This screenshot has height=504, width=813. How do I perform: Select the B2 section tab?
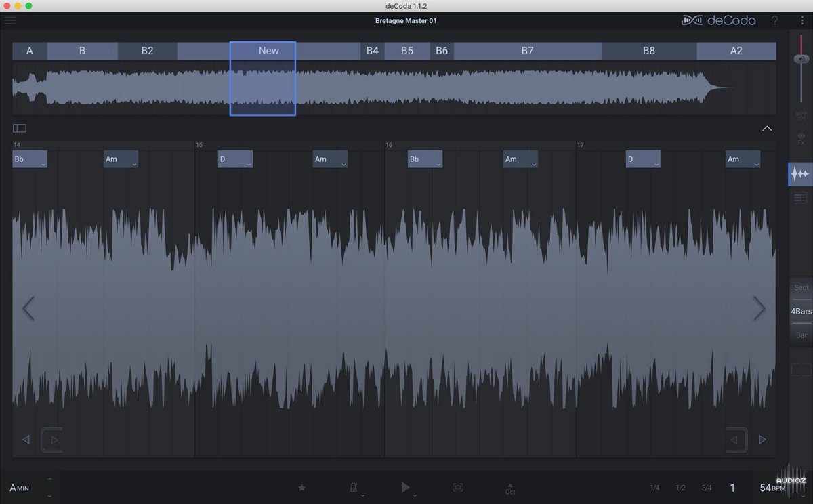(x=147, y=51)
